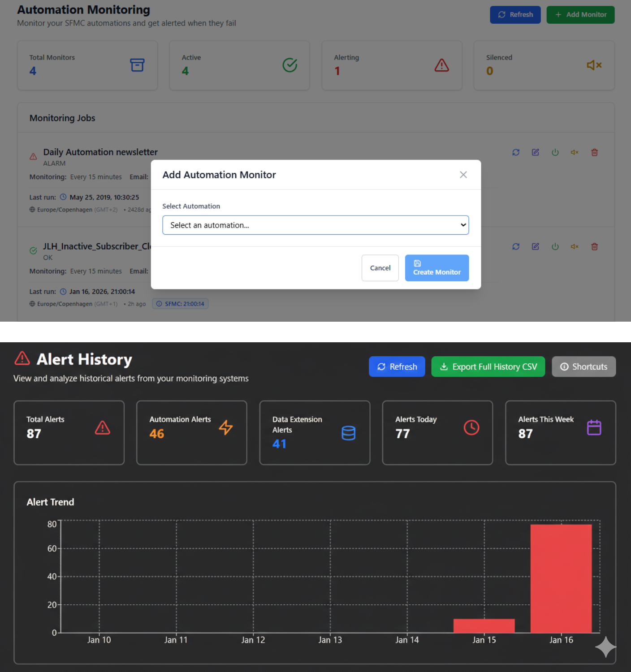Edit the JLH_Inactive_Subscriber monitor
631x672 pixels.
pos(536,246)
